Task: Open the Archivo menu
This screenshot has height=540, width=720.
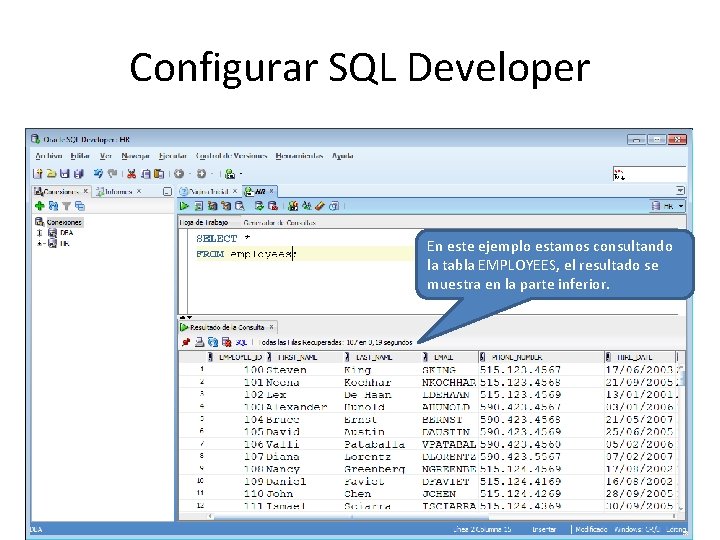Action: coord(48,156)
